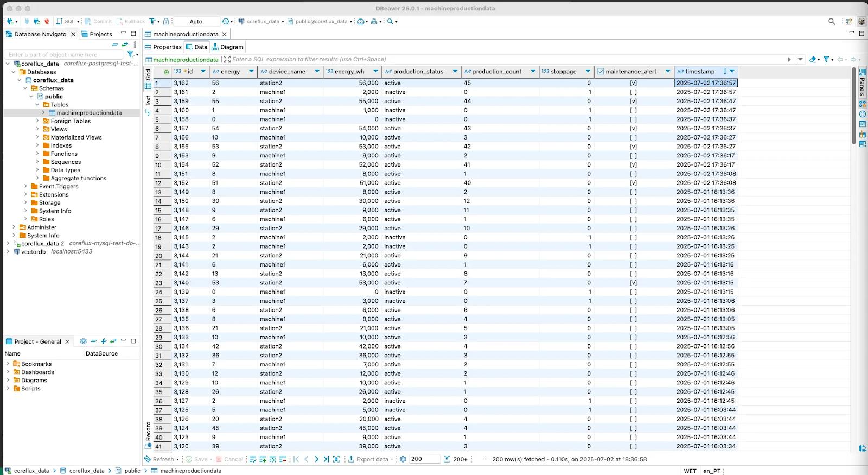This screenshot has width=868, height=475.
Task: Toggle maintenance_alert checkbox for row id 3,140
Action: (x=633, y=283)
